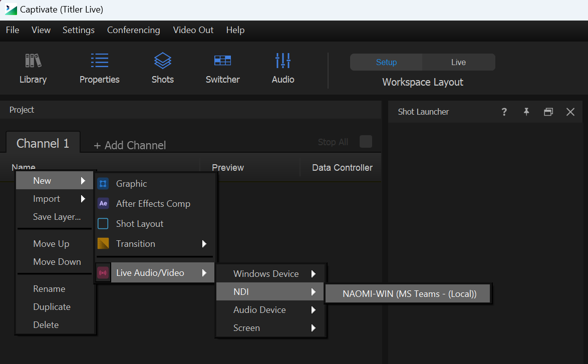Click the Stop All label

(333, 142)
